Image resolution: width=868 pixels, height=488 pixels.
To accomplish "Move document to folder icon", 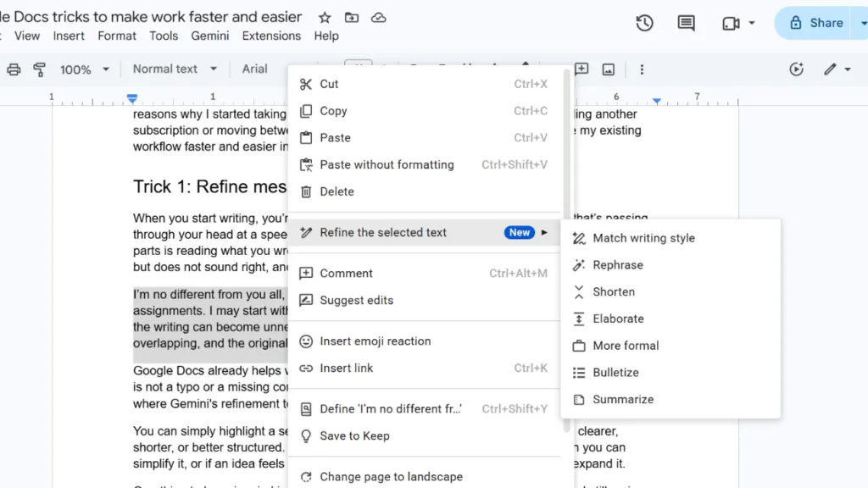I will coord(352,18).
